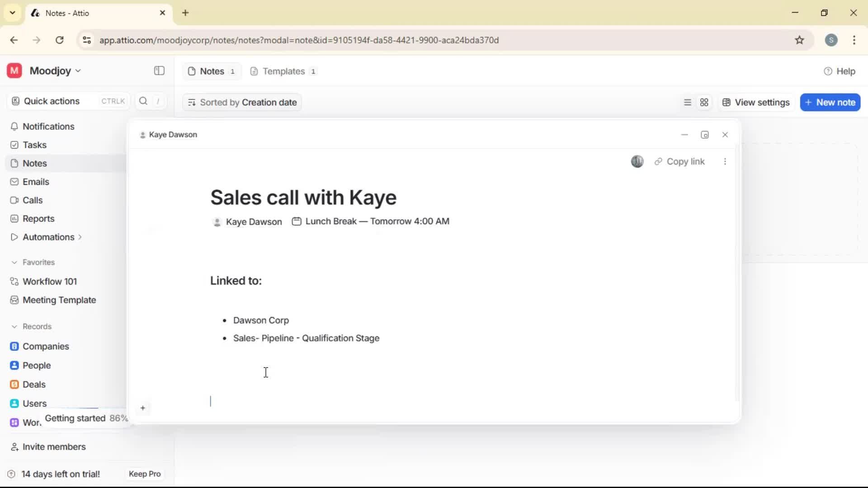This screenshot has width=868, height=488.
Task: Select the Reports section
Action: point(38,219)
